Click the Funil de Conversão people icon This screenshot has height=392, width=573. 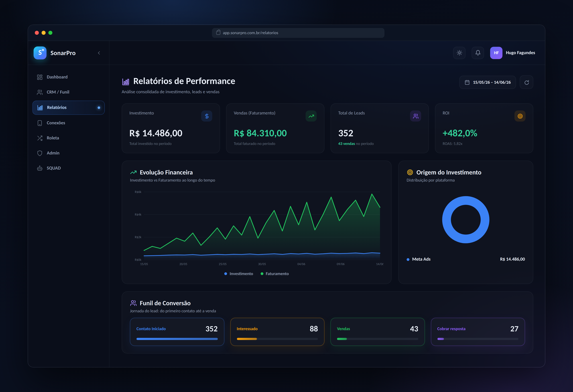(133, 303)
